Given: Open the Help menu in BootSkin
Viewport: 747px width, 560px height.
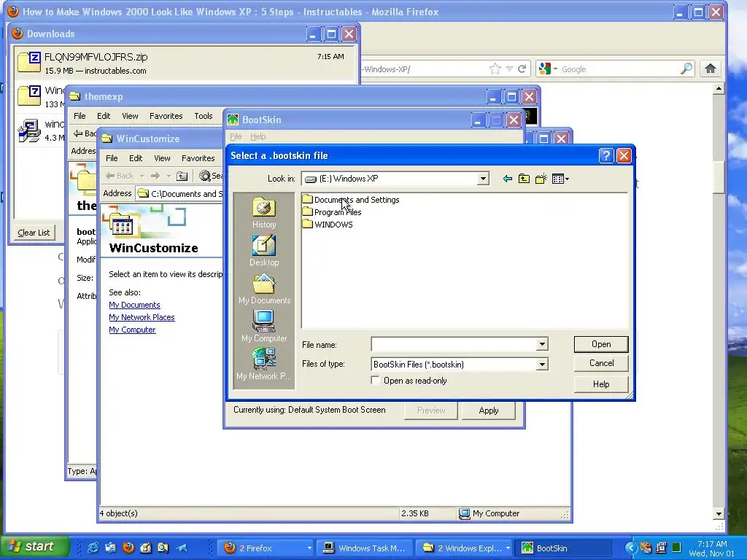Looking at the screenshot, I should click(x=258, y=136).
